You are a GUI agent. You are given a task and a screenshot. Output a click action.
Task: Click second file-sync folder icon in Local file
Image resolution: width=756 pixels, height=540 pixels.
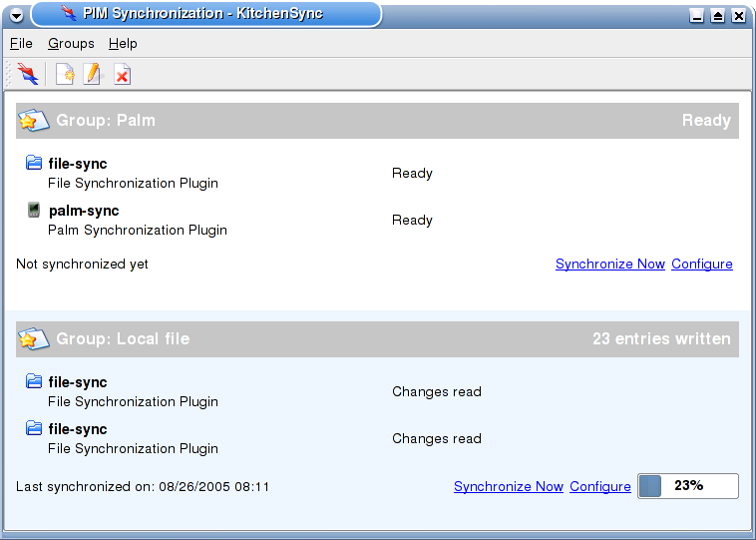33,428
